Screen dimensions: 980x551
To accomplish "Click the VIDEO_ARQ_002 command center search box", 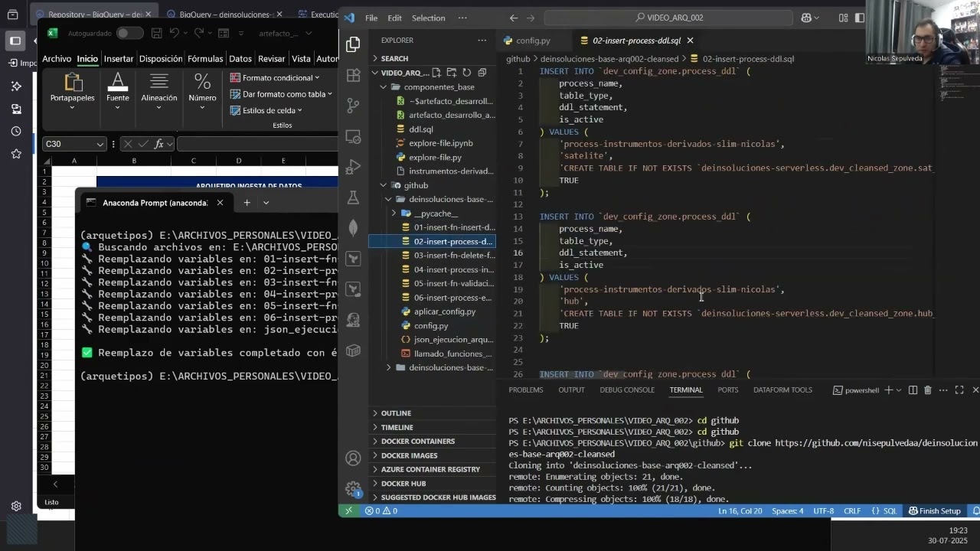I will pos(668,18).
